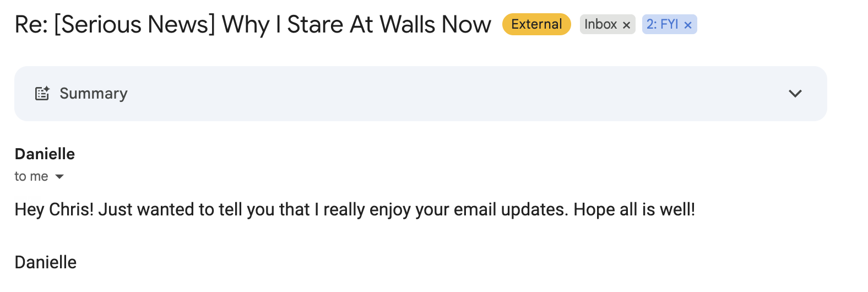The image size is (868, 292).
Task: Click the AI Summary sparkle icon
Action: pyautogui.click(x=42, y=93)
